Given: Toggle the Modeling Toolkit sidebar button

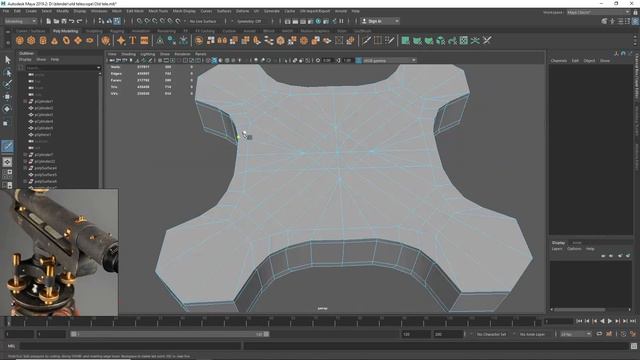Looking at the screenshot, I should point(604,21).
